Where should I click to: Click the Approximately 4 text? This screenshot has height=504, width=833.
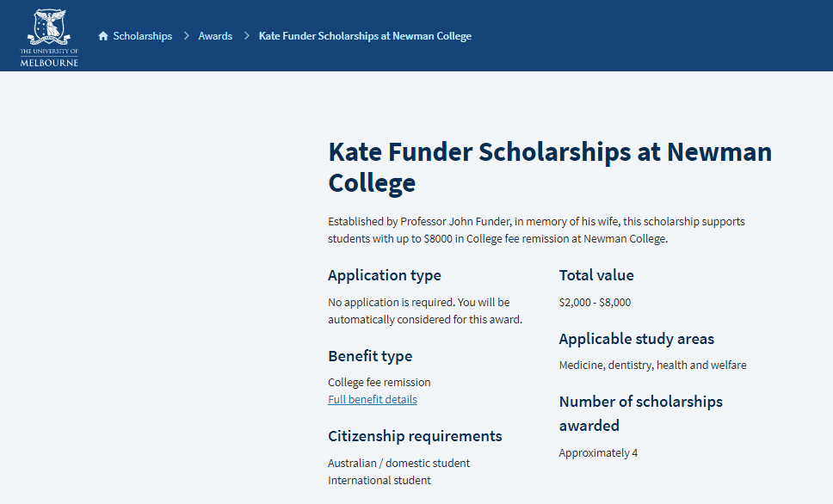click(598, 453)
